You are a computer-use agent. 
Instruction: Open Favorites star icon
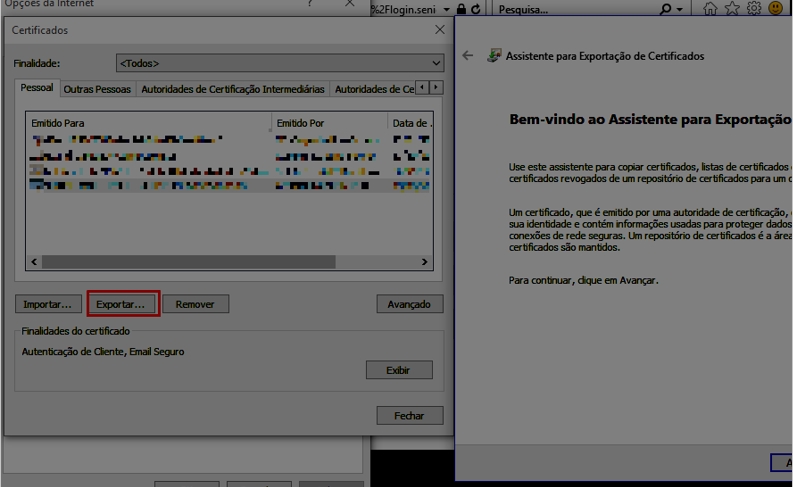732,8
